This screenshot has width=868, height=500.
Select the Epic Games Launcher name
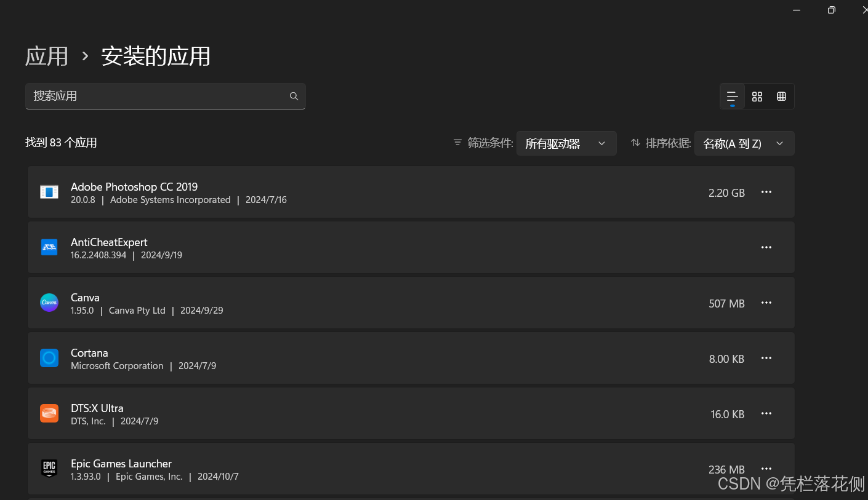click(x=121, y=463)
